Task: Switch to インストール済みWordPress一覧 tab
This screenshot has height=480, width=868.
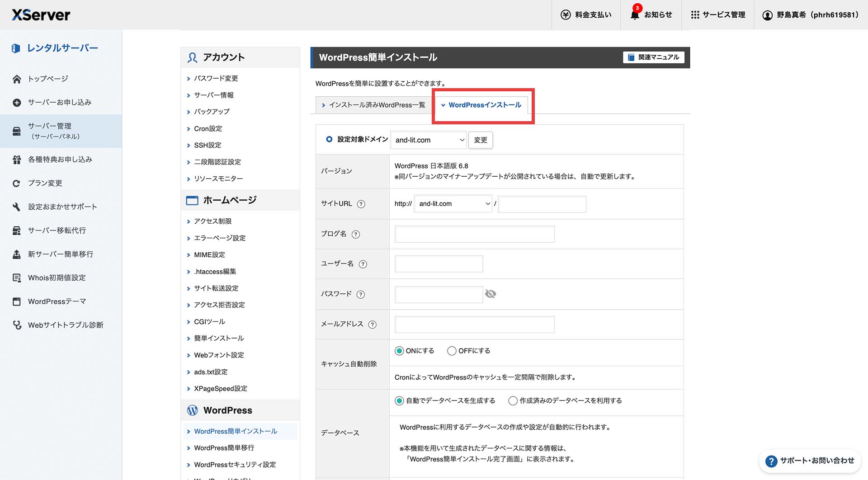Action: 373,105
